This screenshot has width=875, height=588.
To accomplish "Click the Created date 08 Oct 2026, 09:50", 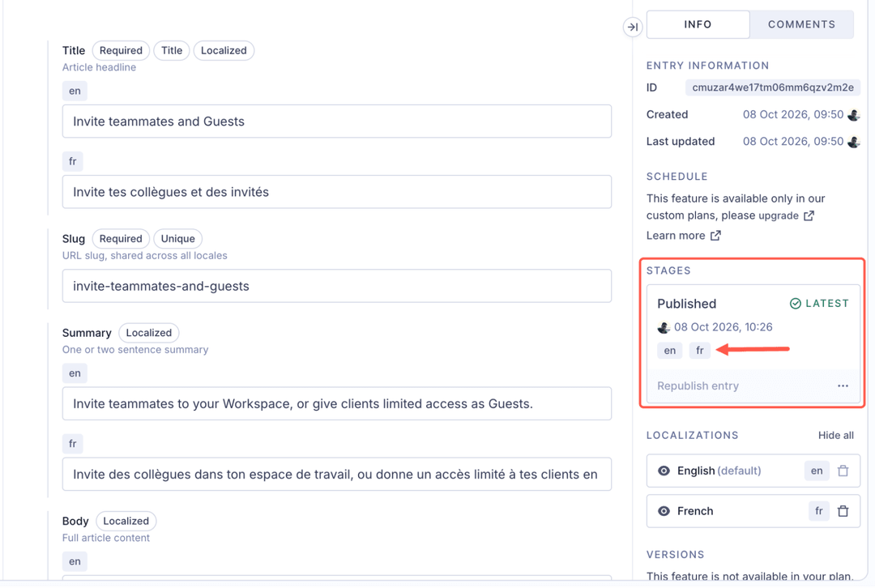I will [x=792, y=115].
